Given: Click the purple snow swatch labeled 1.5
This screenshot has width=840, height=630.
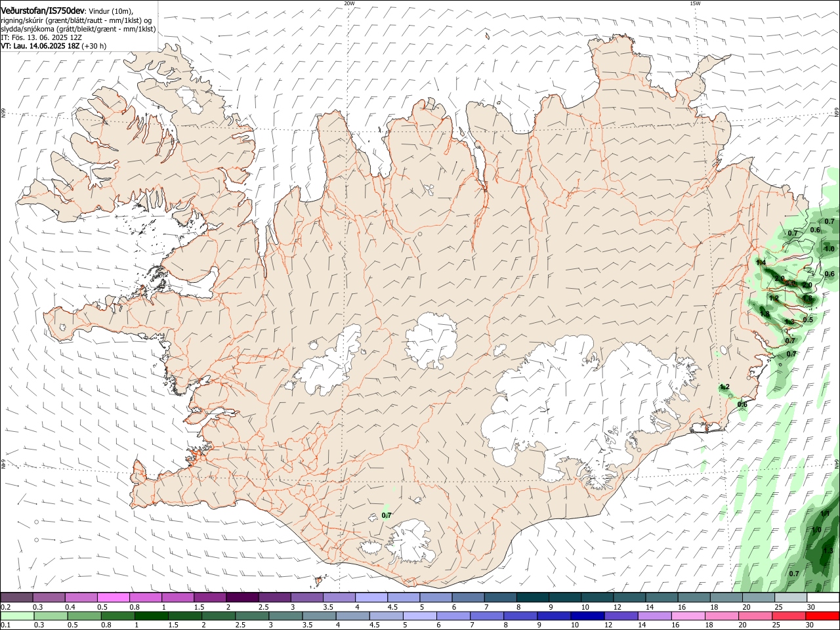Looking at the screenshot, I should coord(210,597).
